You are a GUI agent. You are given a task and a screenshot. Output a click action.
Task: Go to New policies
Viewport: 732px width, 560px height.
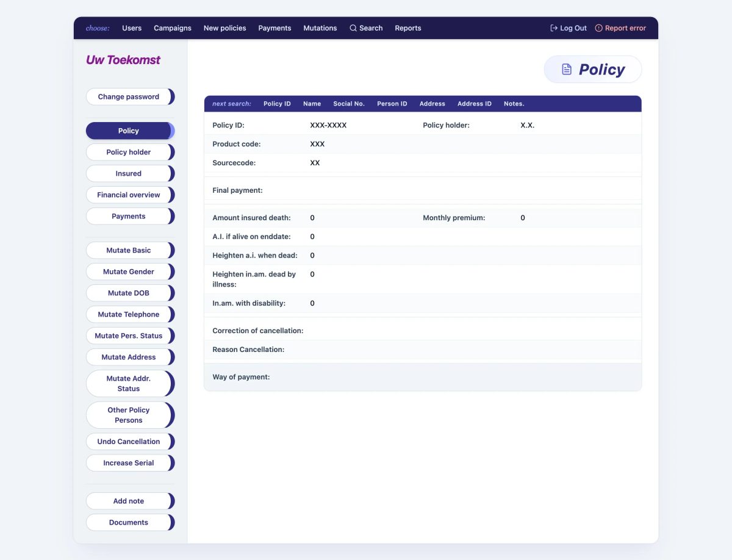tap(225, 28)
